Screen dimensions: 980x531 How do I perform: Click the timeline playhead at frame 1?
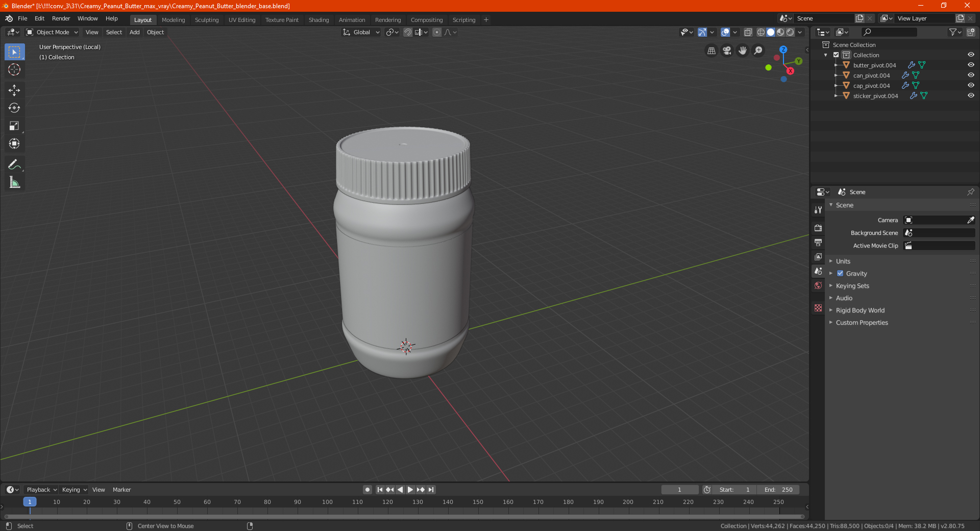(x=30, y=502)
